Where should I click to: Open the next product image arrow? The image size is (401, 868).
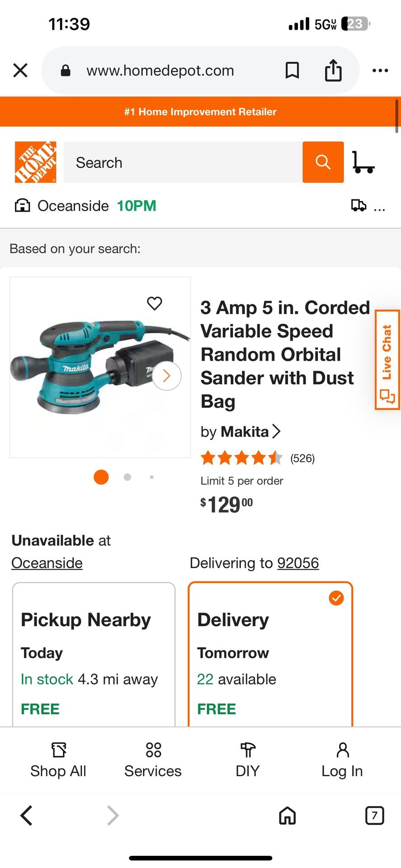point(166,376)
